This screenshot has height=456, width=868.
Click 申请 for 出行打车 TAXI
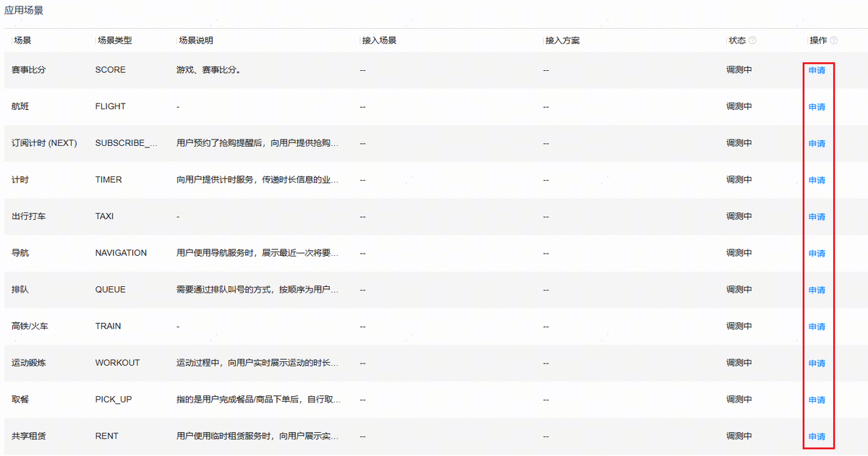[x=817, y=217]
